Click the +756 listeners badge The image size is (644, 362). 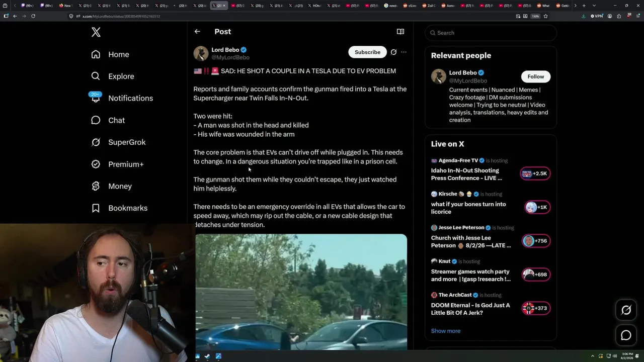point(536,241)
